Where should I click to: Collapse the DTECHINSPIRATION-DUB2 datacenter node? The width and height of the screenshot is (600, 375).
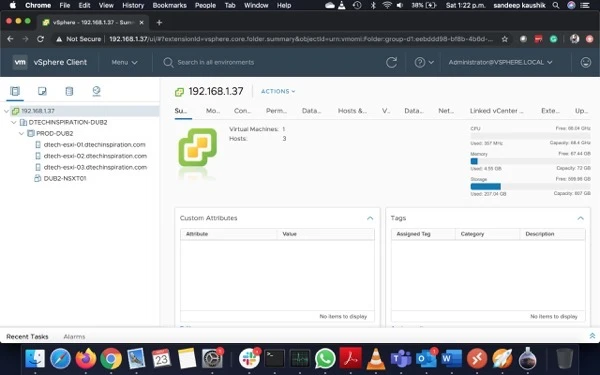click(14, 122)
